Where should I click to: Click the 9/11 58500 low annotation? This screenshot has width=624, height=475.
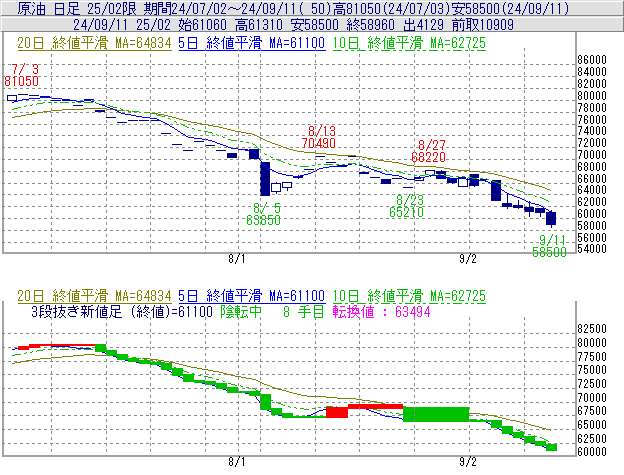point(550,245)
